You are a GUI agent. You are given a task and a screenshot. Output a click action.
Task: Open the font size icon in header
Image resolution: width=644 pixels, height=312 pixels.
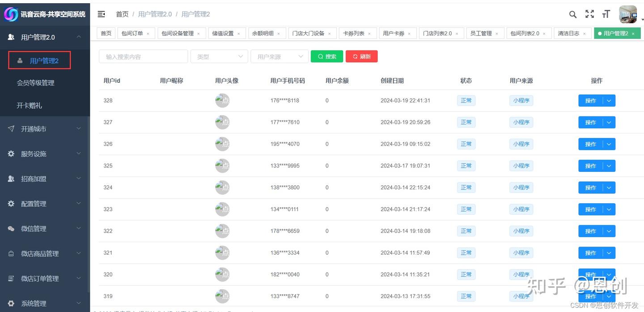pos(606,14)
